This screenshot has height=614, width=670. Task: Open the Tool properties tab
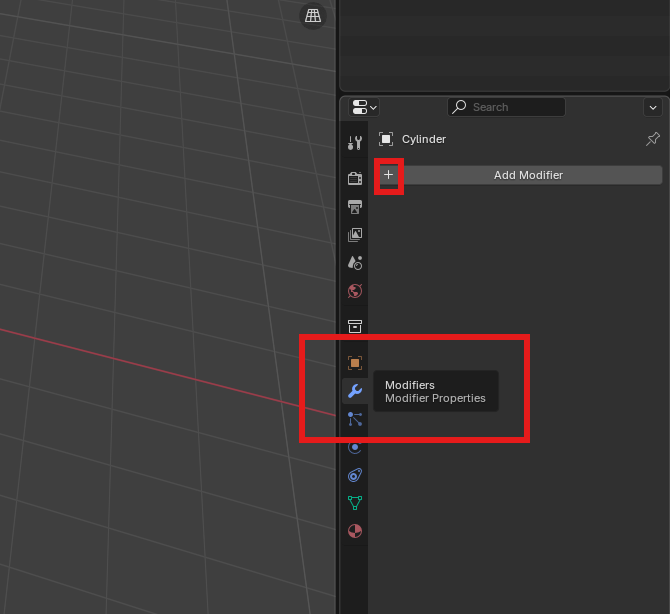[x=355, y=143]
